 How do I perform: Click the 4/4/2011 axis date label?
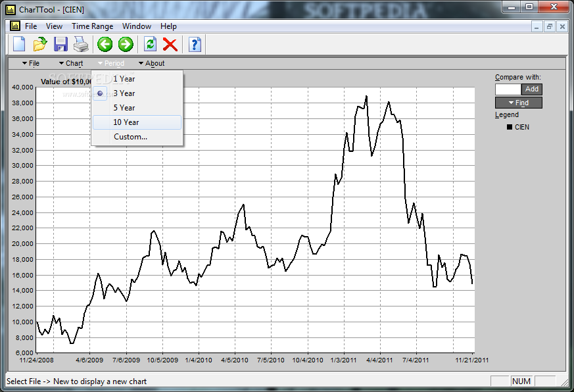click(x=379, y=360)
